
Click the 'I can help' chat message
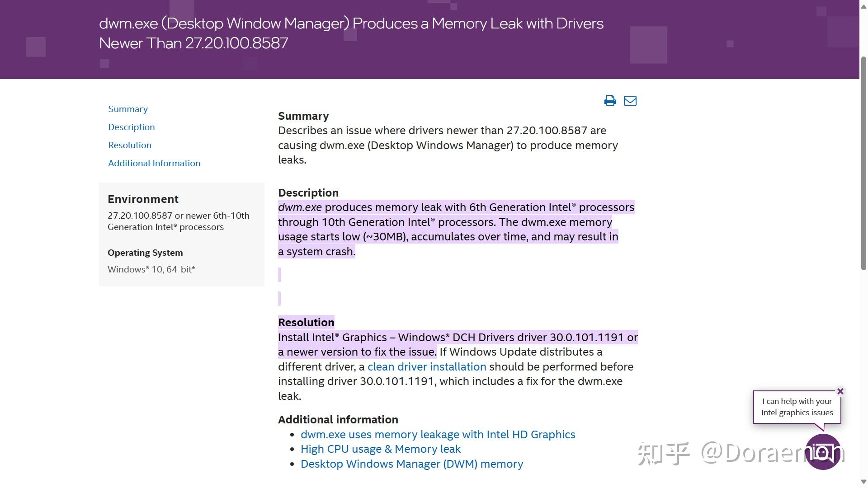coord(797,407)
